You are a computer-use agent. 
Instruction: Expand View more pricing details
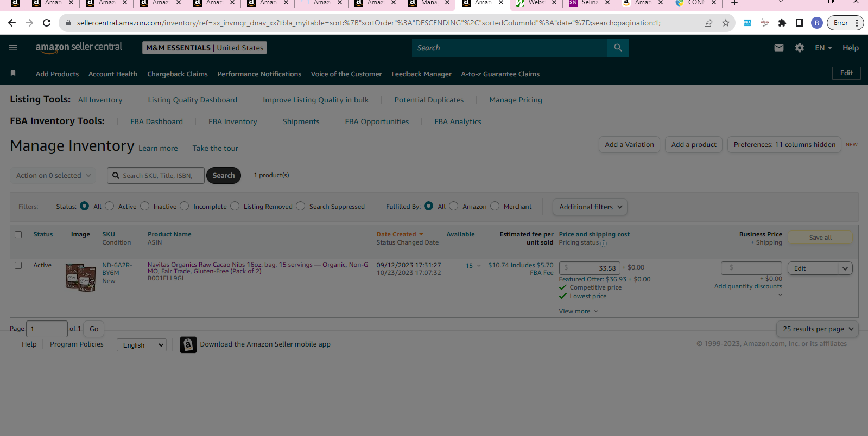[579, 311]
